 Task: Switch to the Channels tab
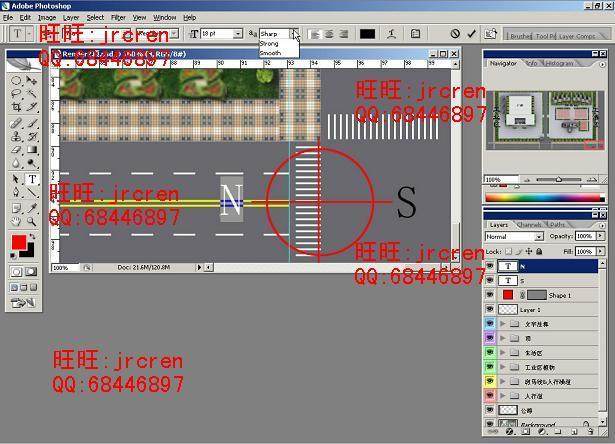529,225
